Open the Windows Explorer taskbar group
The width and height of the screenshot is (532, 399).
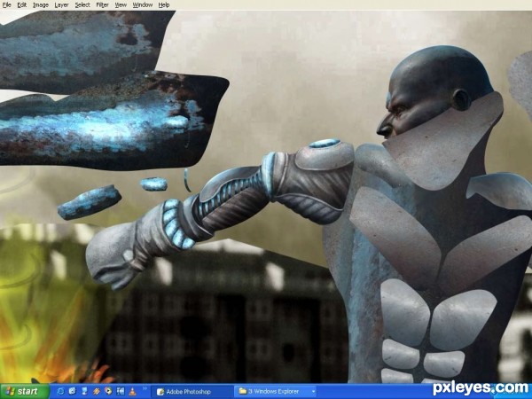pos(275,392)
